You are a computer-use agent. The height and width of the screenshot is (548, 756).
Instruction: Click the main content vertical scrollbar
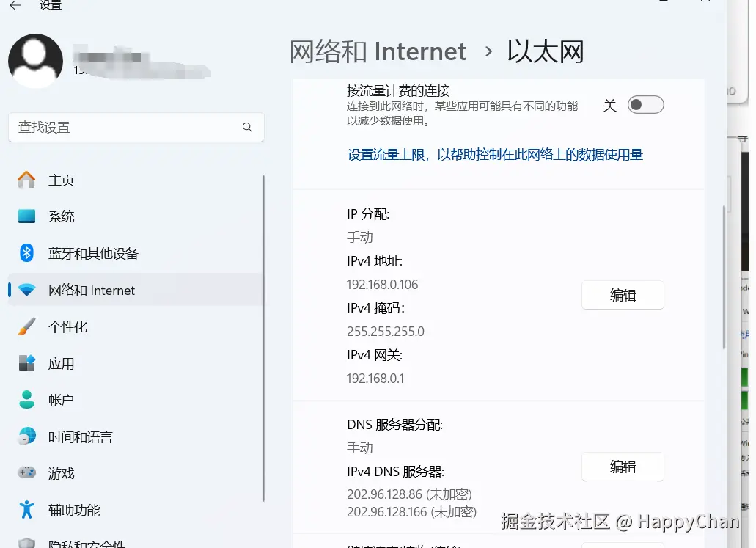[724, 277]
